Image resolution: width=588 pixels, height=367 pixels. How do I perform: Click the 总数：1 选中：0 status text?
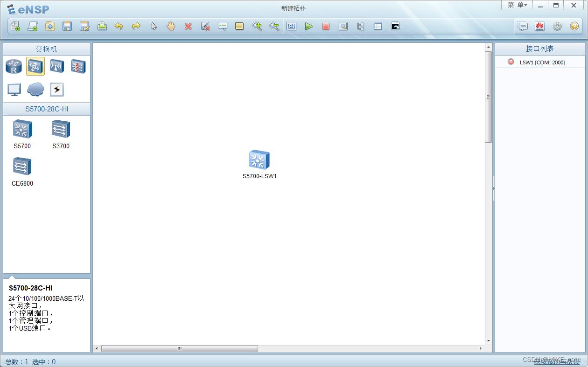30,362
